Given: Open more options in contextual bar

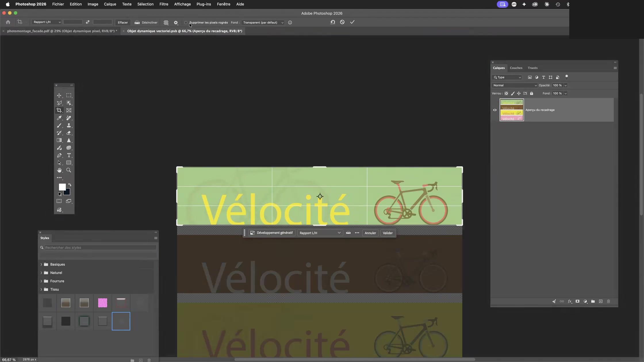Looking at the screenshot, I should [357, 233].
